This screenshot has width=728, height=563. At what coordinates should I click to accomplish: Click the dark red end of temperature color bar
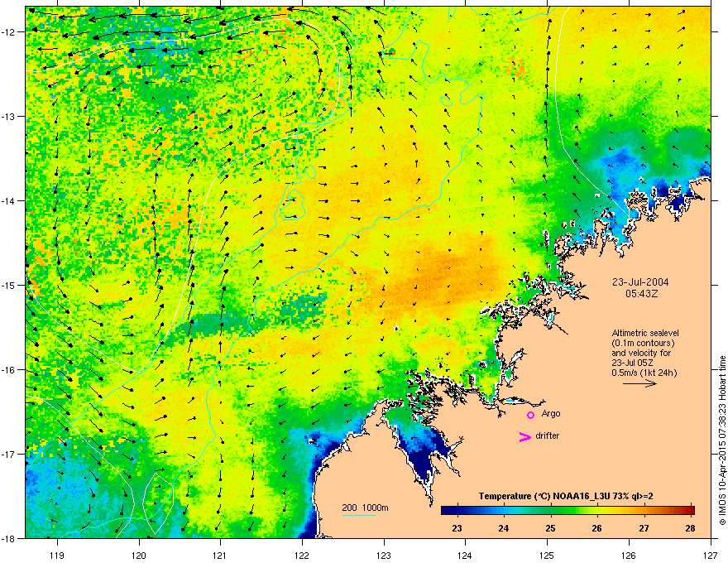pos(689,510)
